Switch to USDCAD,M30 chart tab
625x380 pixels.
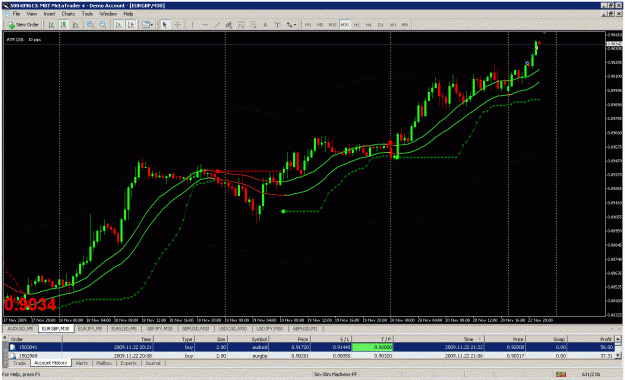233,329
